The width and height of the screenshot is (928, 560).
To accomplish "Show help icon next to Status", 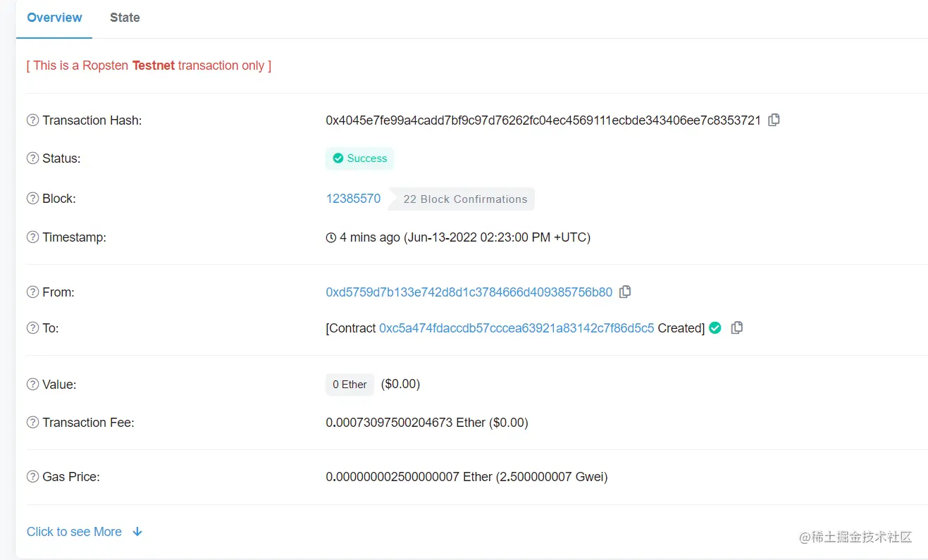I will 32,158.
